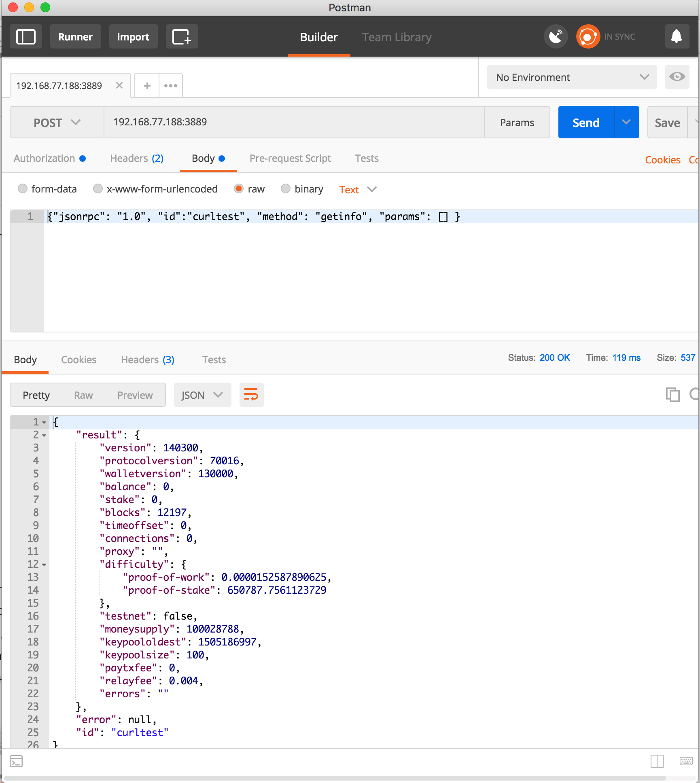
Task: Expand the No Environment selector
Action: 571,77
